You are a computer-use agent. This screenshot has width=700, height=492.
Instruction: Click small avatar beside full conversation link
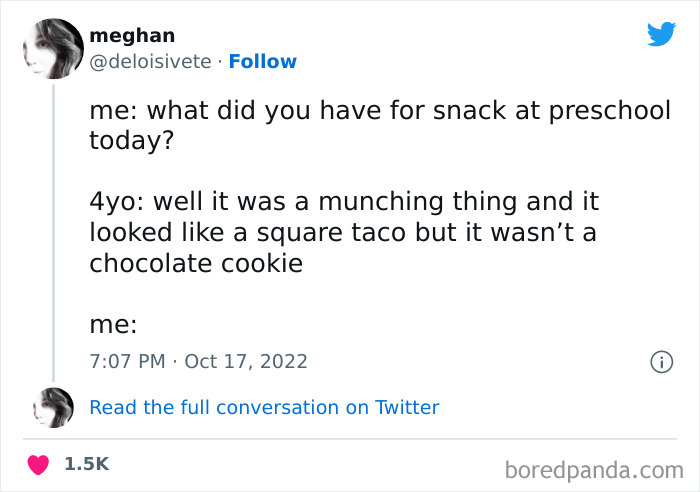pyautogui.click(x=53, y=408)
